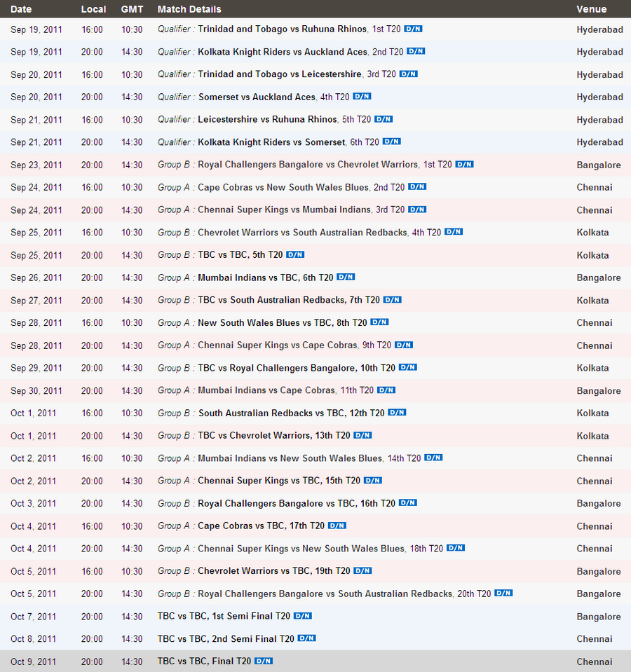This screenshot has width=631, height=672.
Task: Click D/N icon on TBC vs Chevrolet Warriors 13th T20
Action: [x=362, y=435]
